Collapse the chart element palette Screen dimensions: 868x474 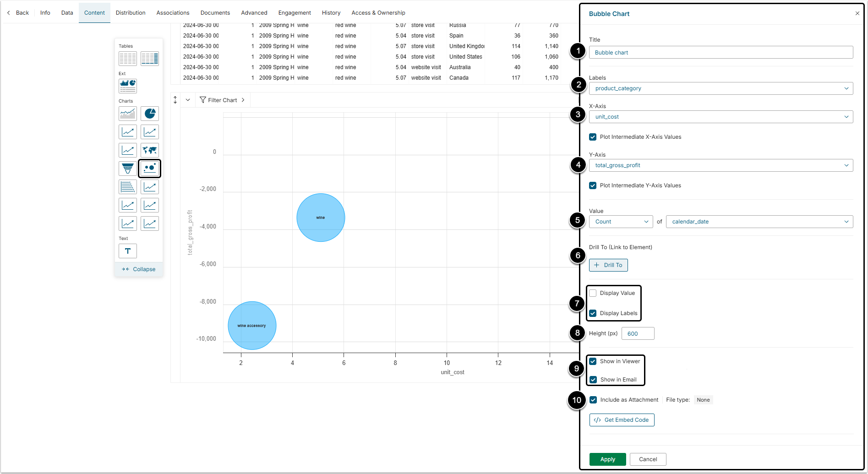tap(139, 269)
